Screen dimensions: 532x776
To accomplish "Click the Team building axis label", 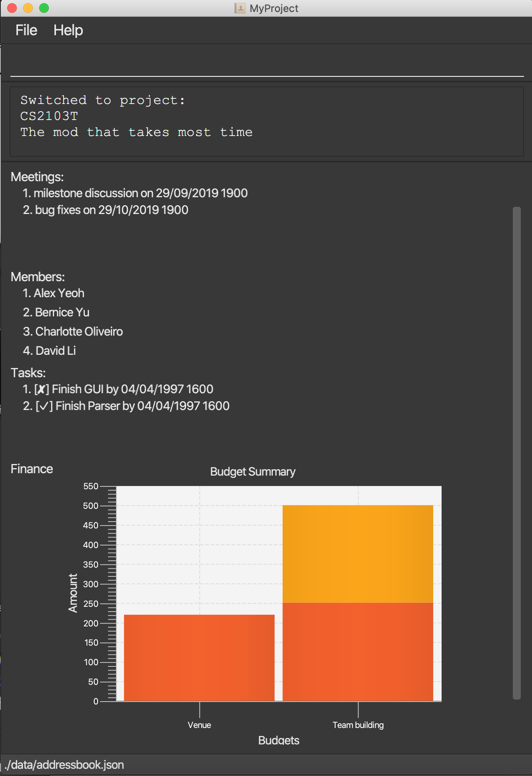I will (x=358, y=725).
